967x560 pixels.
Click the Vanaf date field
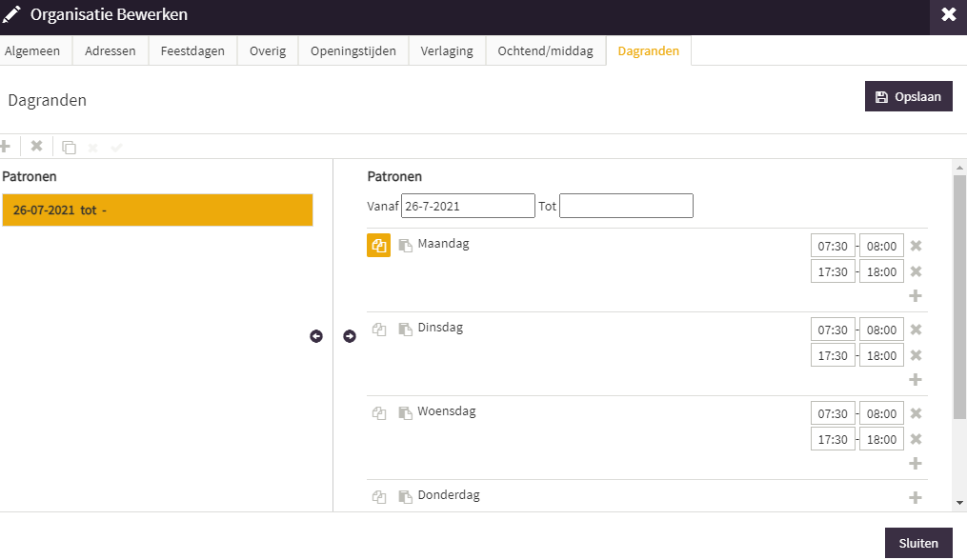pyautogui.click(x=468, y=206)
